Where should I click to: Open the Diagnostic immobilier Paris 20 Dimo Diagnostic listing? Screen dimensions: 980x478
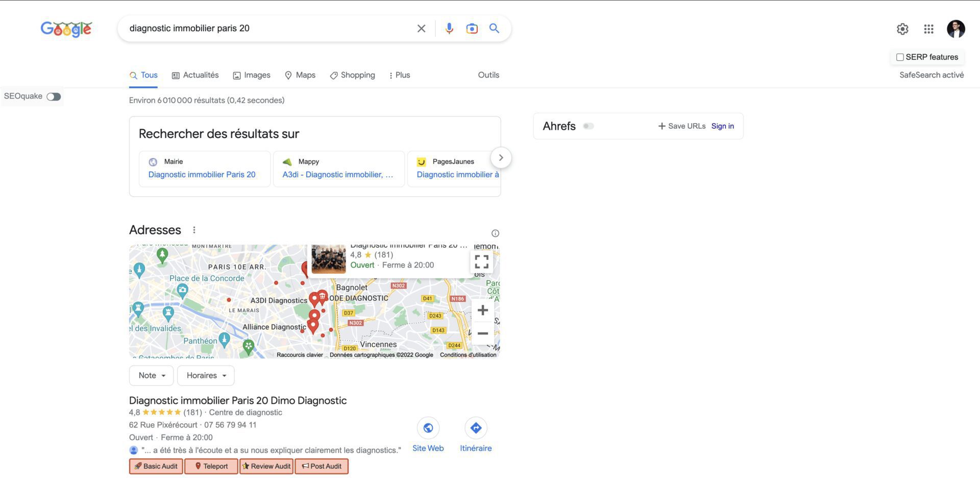[x=238, y=400]
